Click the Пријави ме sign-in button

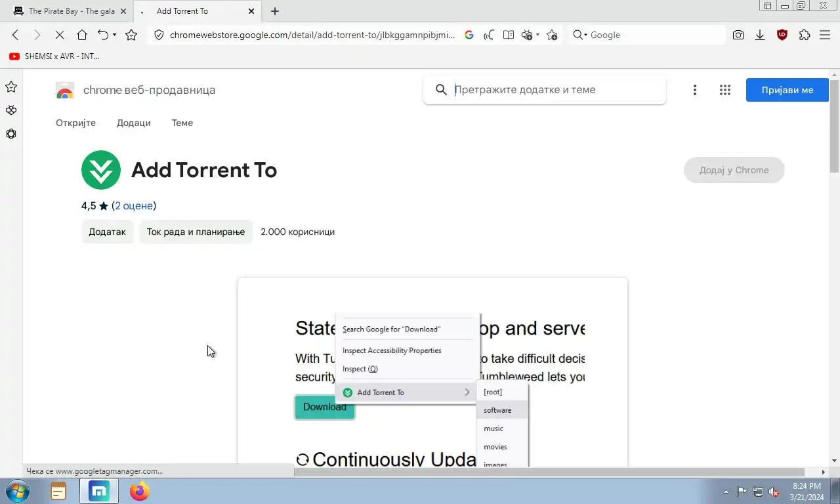[787, 90]
